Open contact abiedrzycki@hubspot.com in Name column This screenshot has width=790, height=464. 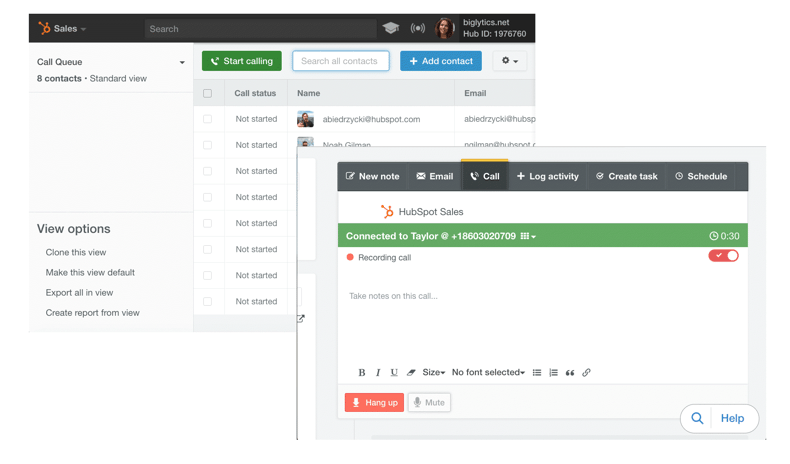tap(371, 119)
